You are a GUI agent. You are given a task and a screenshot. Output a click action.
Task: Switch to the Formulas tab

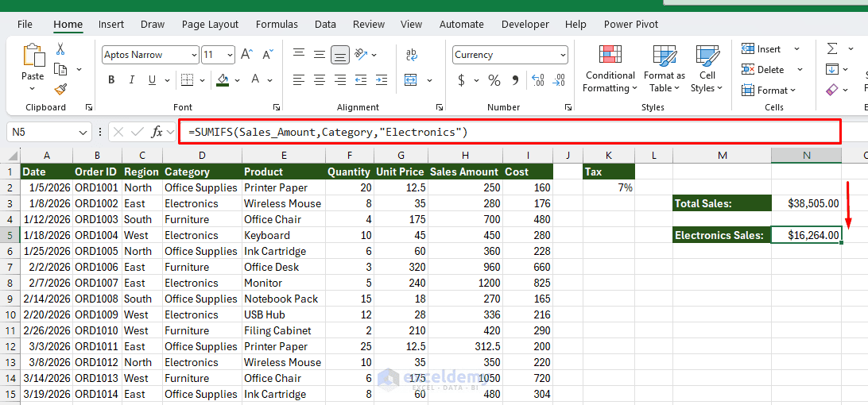click(277, 25)
